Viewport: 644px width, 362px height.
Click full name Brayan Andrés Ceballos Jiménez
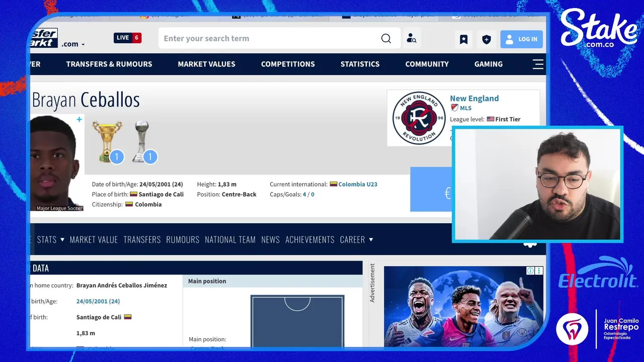122,286
